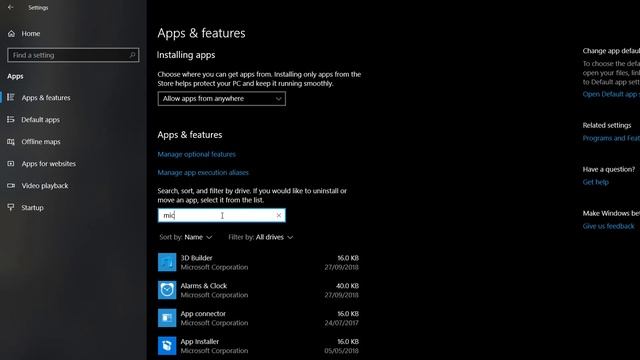Click the Alarms & Clock app icon
Image resolution: width=640 pixels, height=360 pixels.
coord(167,290)
